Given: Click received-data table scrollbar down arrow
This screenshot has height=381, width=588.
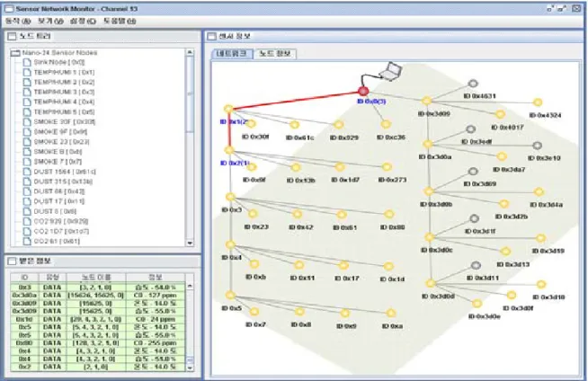Looking at the screenshot, I should tap(190, 368).
